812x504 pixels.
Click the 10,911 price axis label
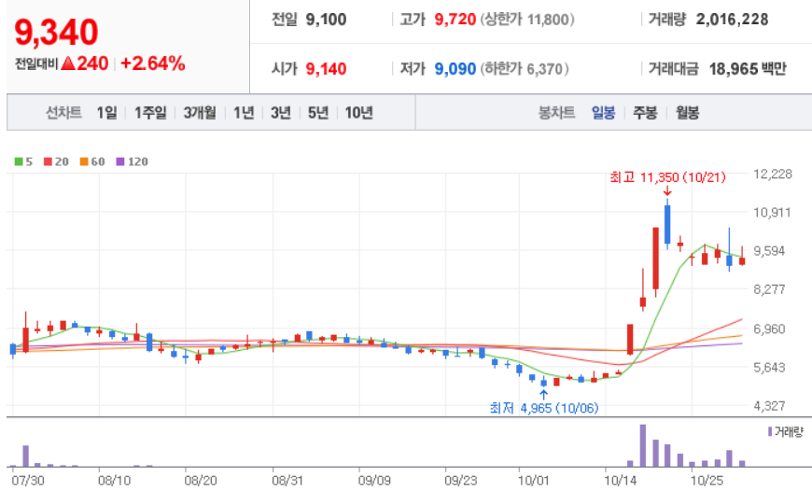pyautogui.click(x=772, y=213)
